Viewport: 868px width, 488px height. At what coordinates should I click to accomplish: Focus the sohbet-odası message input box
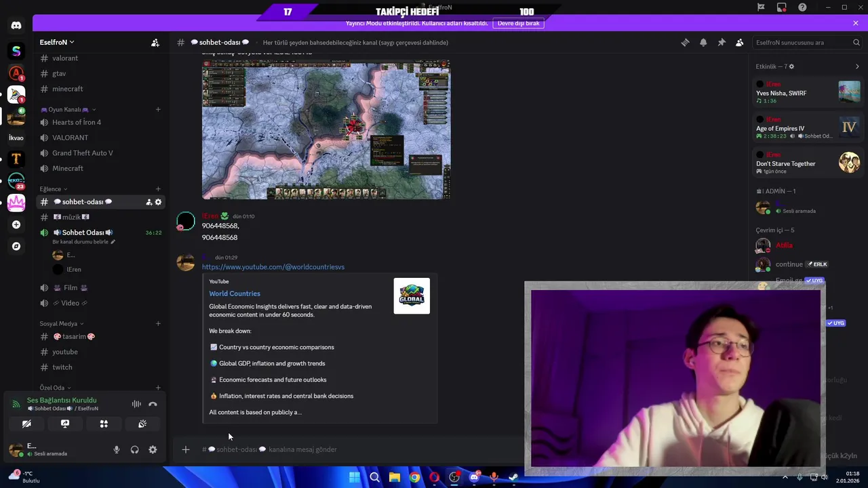click(x=359, y=449)
